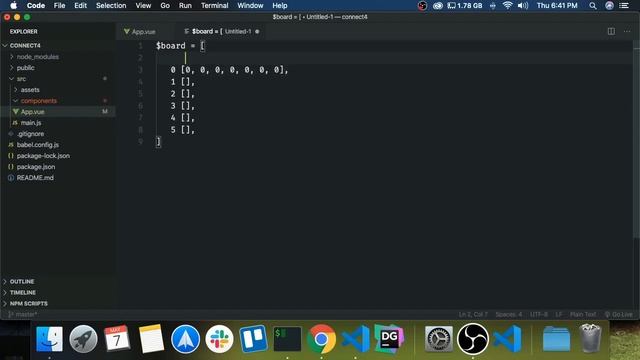Open Finder from the dock
Viewport: 640px width, 360px height.
tap(49, 339)
